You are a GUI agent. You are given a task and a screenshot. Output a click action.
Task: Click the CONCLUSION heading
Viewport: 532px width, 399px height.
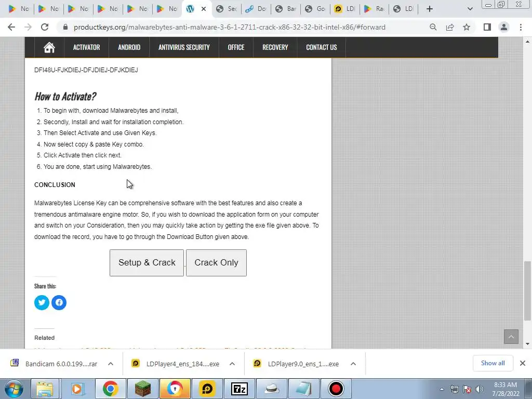pos(55,185)
